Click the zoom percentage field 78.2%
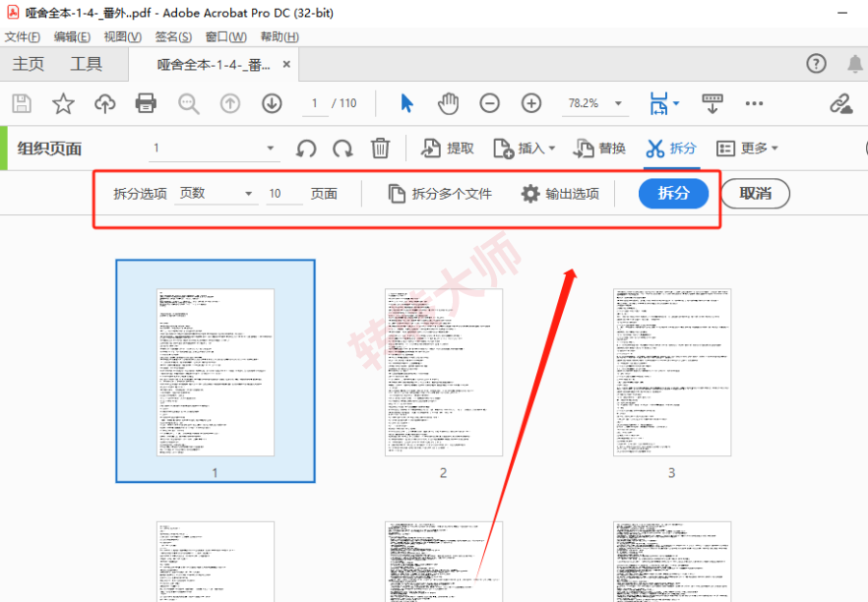This screenshot has height=602, width=868. (584, 103)
